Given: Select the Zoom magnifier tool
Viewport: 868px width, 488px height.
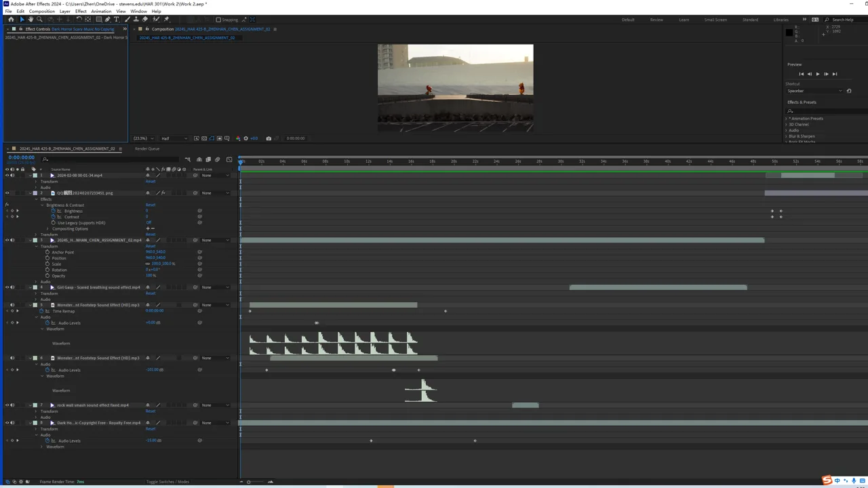Looking at the screenshot, I should click(x=39, y=20).
